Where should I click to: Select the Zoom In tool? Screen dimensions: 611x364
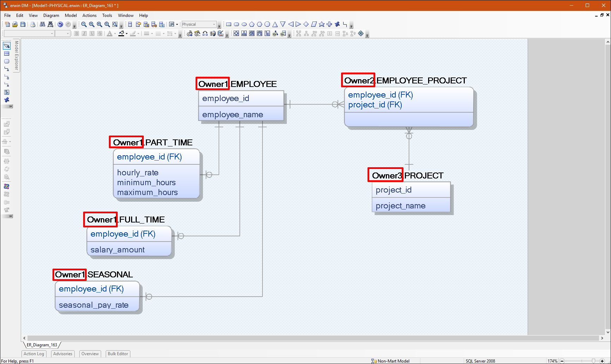[91, 24]
